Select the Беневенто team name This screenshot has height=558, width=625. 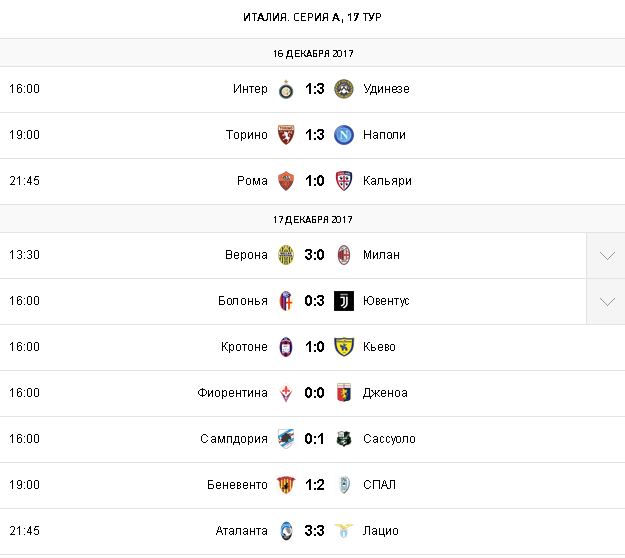(x=239, y=485)
